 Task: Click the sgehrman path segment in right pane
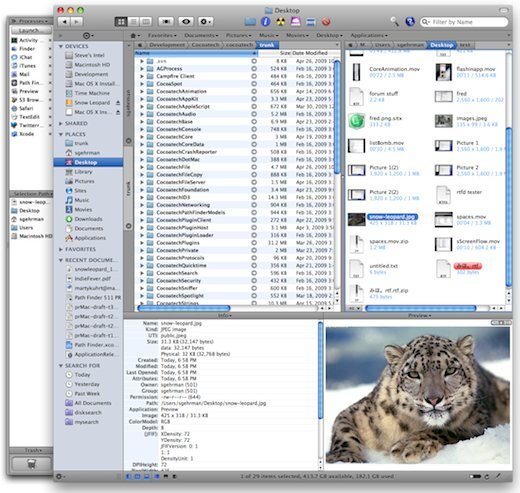[410, 45]
